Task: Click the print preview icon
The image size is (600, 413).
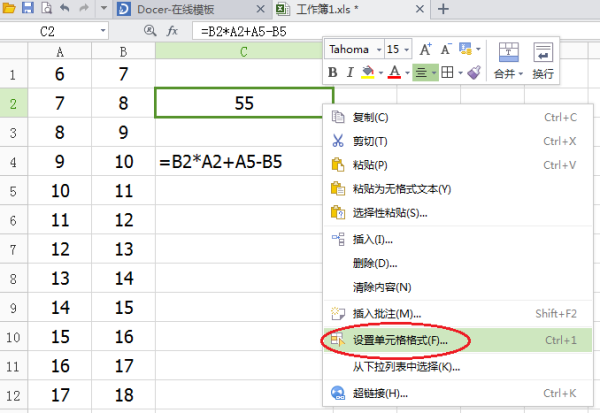Action: click(x=46, y=8)
